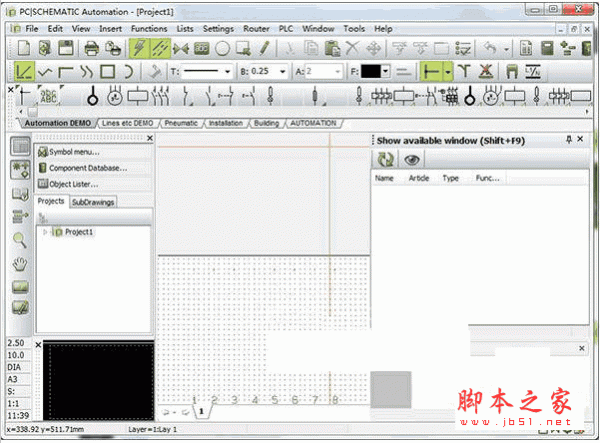600x443 pixels.
Task: Open the File menu
Action: (x=31, y=29)
